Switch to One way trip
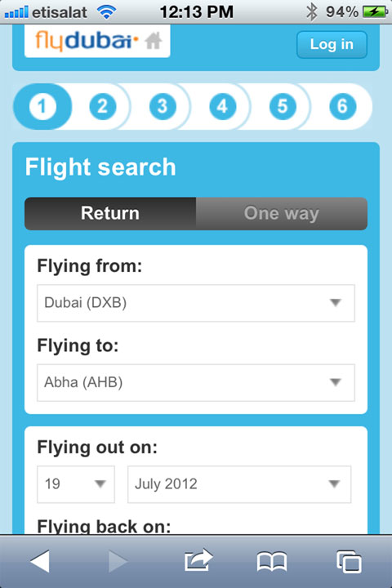This screenshot has width=392, height=588. (x=281, y=213)
